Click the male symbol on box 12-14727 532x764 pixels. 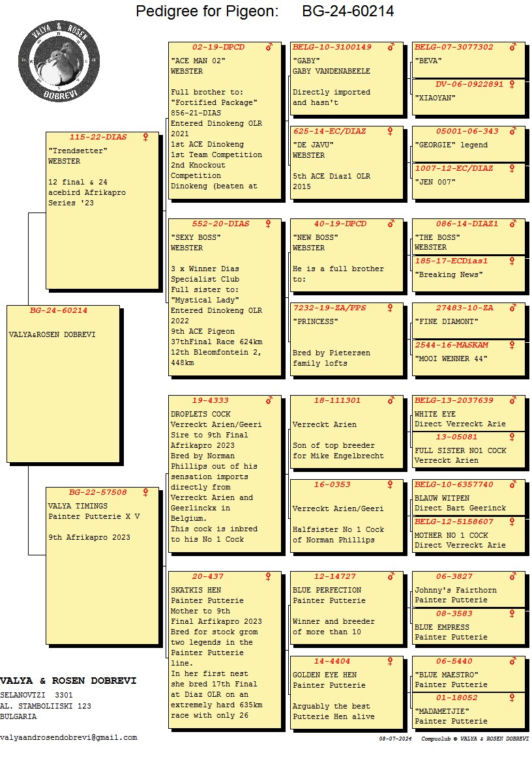tap(391, 576)
